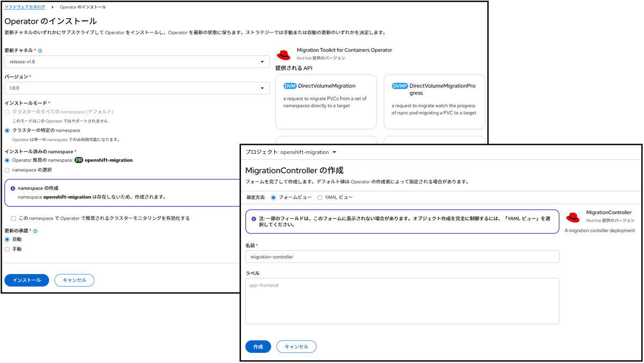Viewport: 644px width, 363px height.
Task: Click the help icon next to 更新チャネル
Action: pyautogui.click(x=40, y=50)
